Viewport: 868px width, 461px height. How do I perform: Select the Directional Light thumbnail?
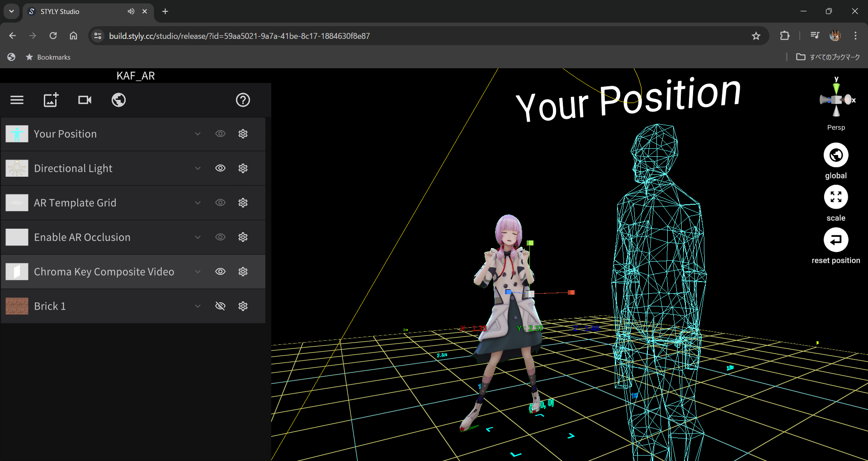[17, 168]
